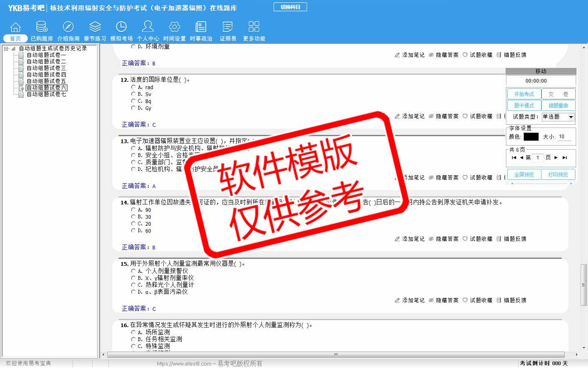Collapse the 自动组题生成试卷历史记录 tree node
This screenshot has height=368, width=588.
[x=6, y=49]
